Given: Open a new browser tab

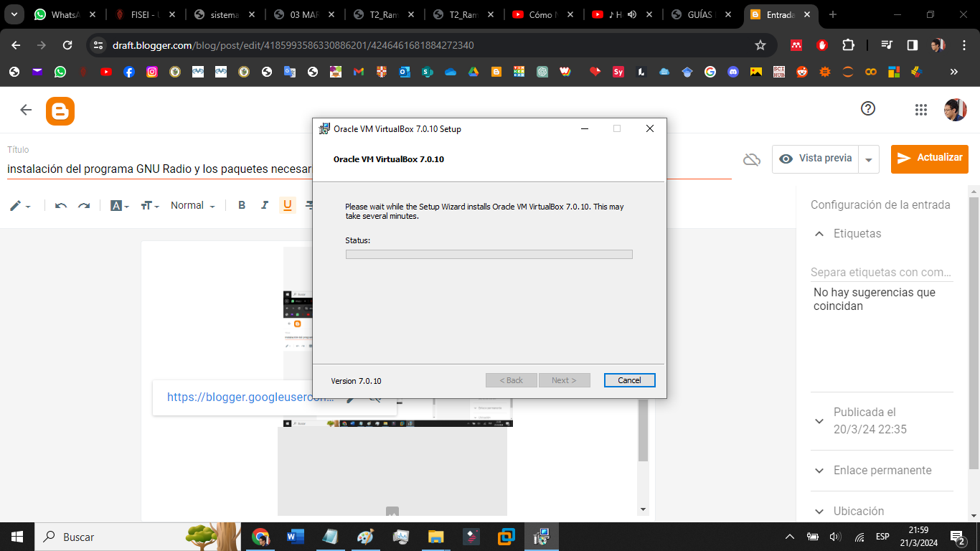Looking at the screenshot, I should pyautogui.click(x=833, y=14).
